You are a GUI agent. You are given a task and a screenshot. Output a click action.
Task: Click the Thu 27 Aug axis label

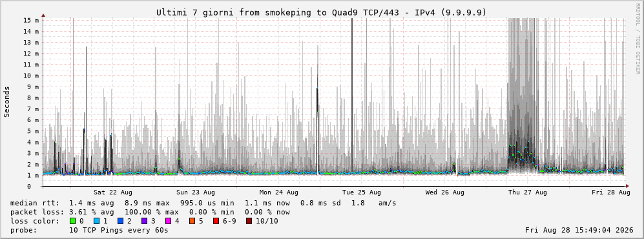pos(528,192)
